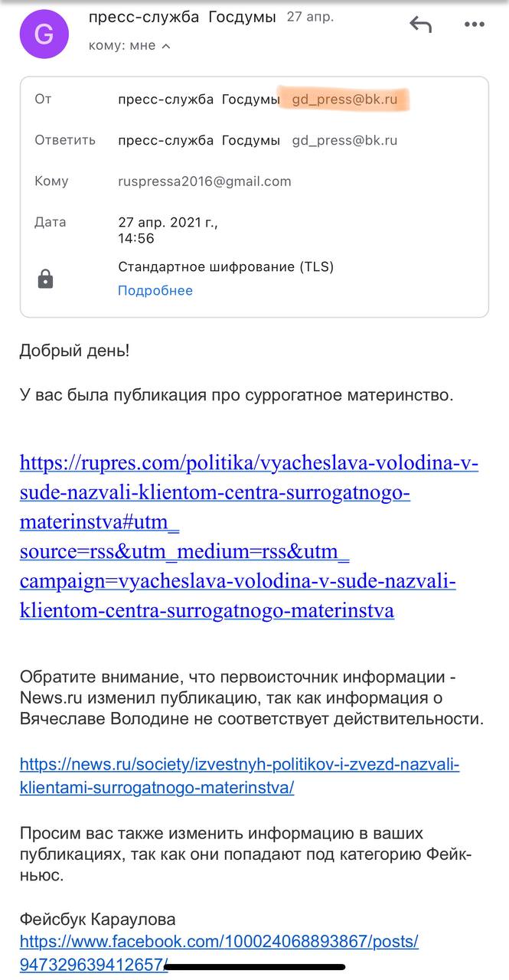Tap highlighted sender address gd_press@bk.ru
This screenshot has width=509, height=980.
tap(344, 100)
